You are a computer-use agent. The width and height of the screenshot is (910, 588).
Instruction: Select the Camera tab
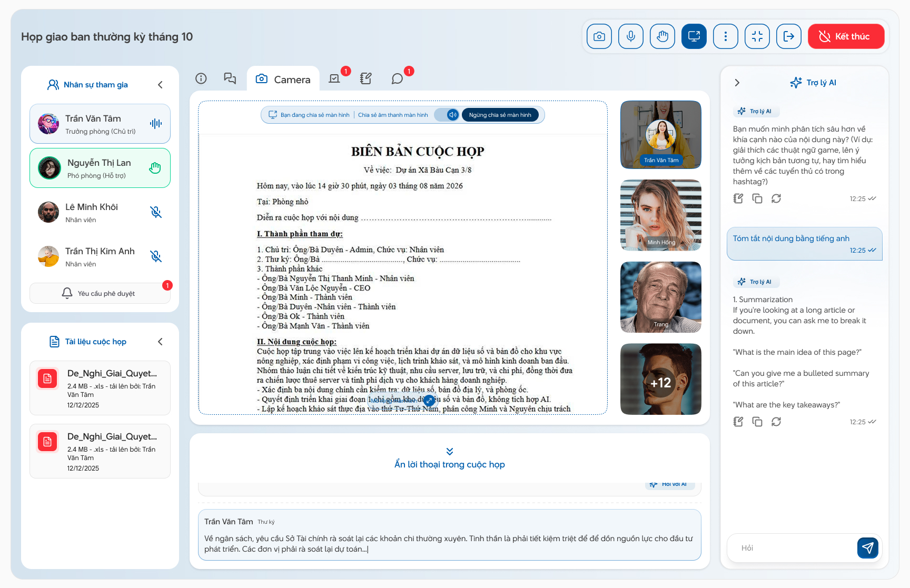(283, 79)
